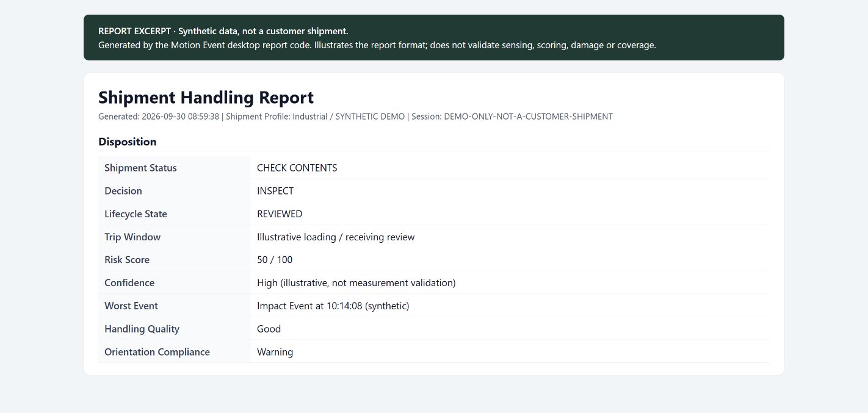
Task: Click the 'Worst Event' row label
Action: (131, 306)
